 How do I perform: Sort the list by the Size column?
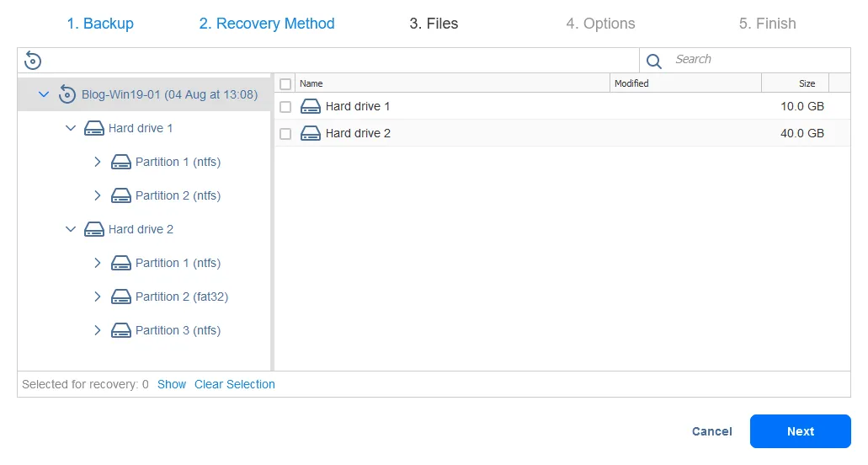[x=806, y=83]
